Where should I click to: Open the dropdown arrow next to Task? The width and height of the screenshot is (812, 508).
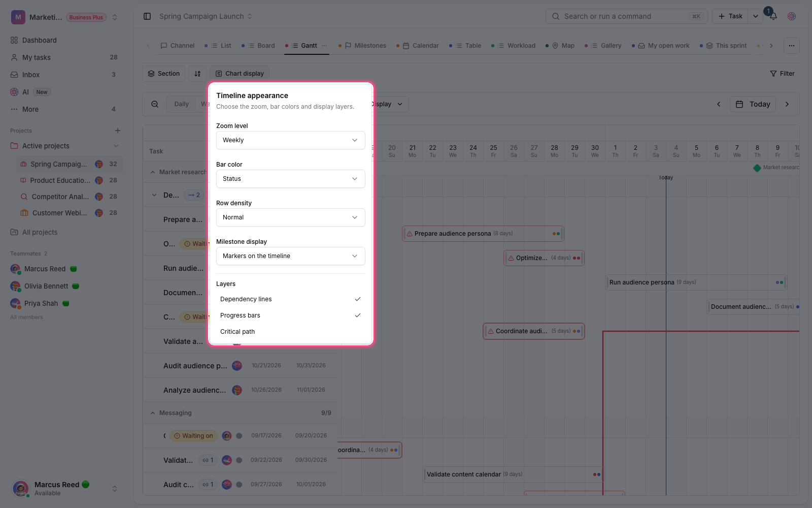point(755,16)
